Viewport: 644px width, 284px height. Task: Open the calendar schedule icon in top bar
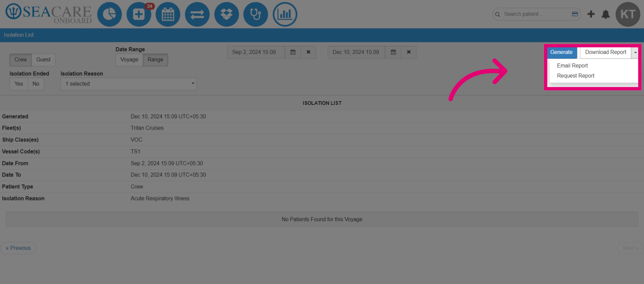pos(168,14)
